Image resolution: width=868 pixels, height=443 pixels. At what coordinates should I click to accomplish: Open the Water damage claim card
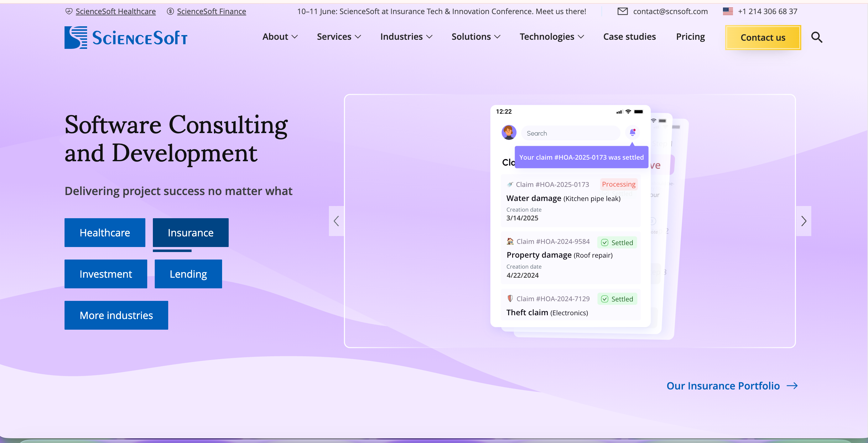tap(571, 201)
